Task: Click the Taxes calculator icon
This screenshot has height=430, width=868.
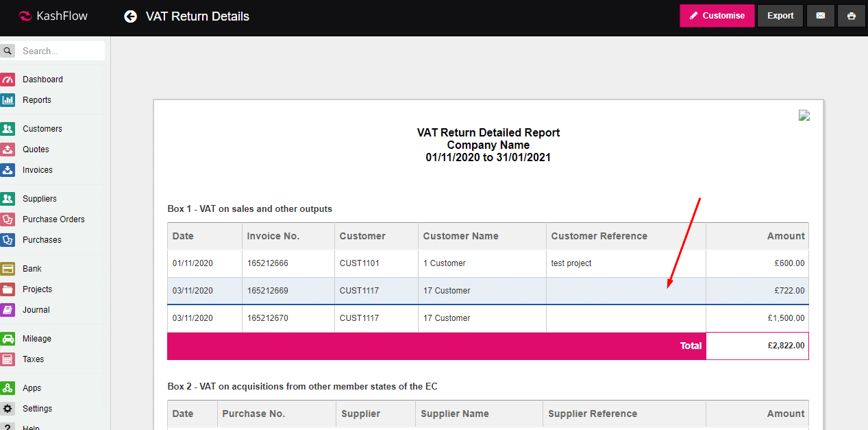Action: pyautogui.click(x=8, y=359)
